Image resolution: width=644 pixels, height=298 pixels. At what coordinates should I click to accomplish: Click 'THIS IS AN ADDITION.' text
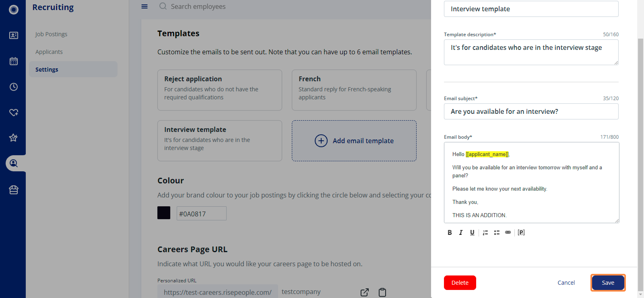(x=479, y=215)
